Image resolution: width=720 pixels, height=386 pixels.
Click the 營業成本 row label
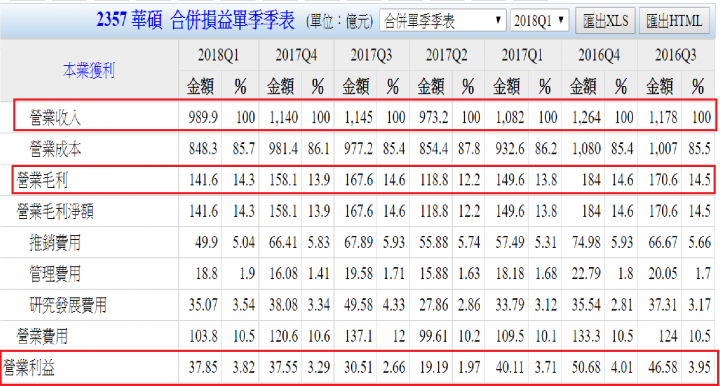pos(56,149)
